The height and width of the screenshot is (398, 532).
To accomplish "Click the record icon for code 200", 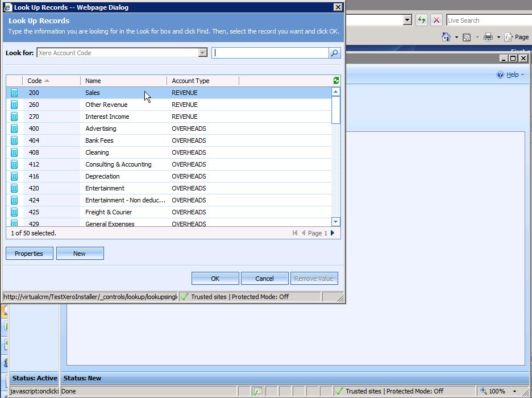I will click(x=14, y=93).
